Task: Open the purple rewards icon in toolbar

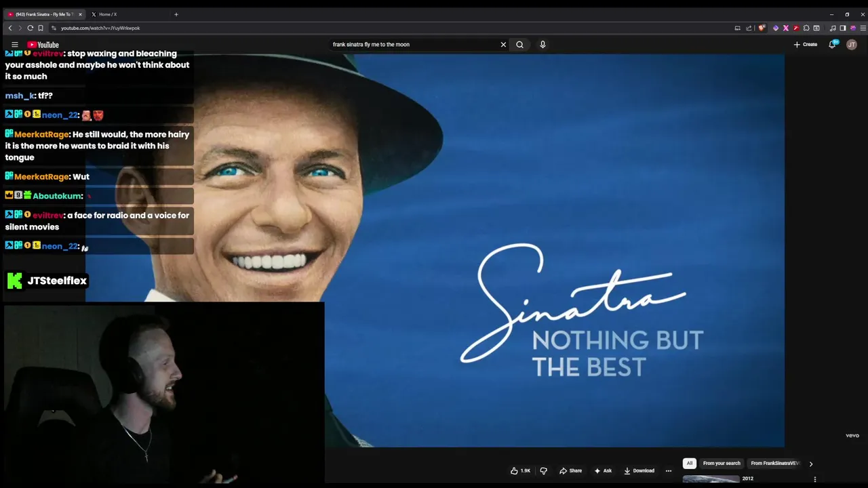Action: [853, 28]
